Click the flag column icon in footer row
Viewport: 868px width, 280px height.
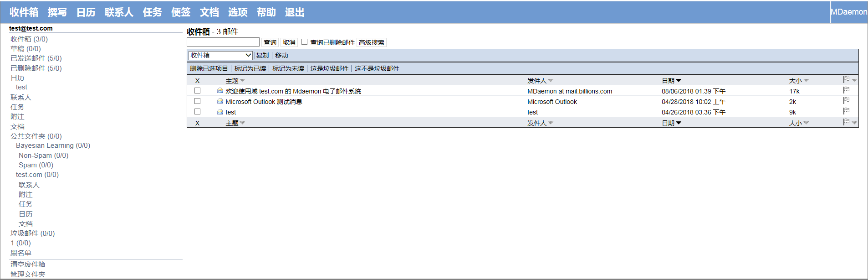click(846, 122)
